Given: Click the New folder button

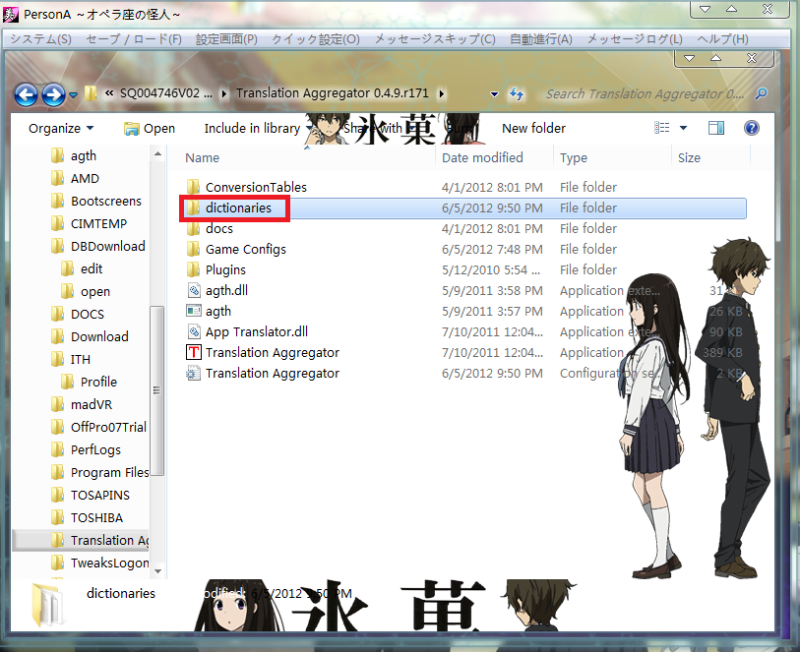Looking at the screenshot, I should pyautogui.click(x=533, y=128).
